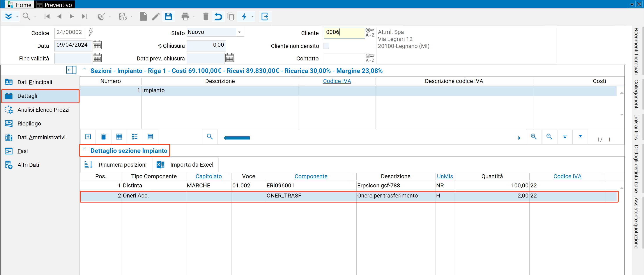644x275 pixels.
Task: Open Fasi section
Action: 40,151
